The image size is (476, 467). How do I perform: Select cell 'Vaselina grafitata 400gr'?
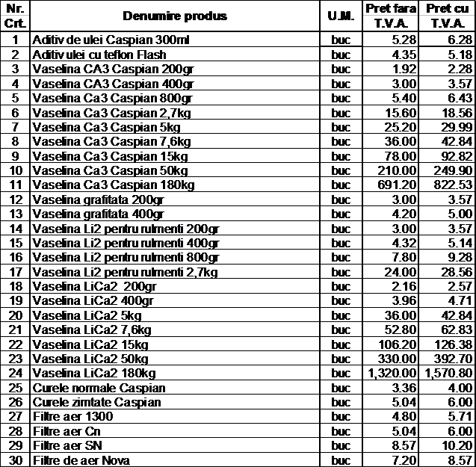coord(175,214)
